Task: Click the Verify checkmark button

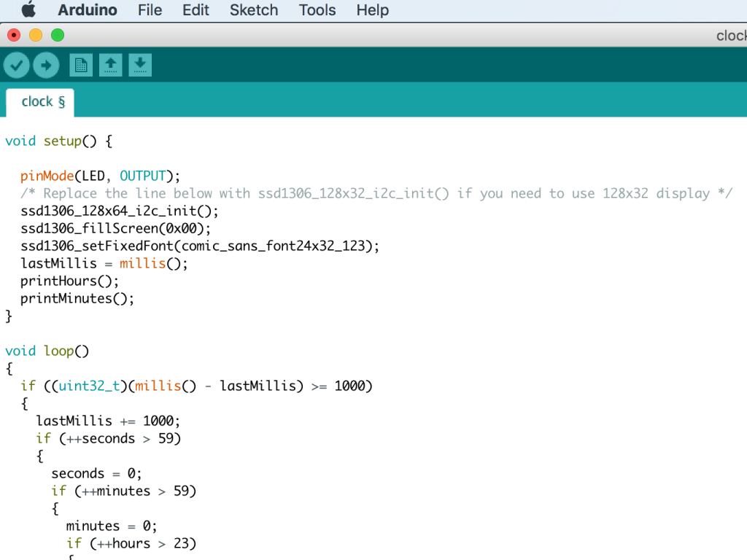Action: coord(17,65)
